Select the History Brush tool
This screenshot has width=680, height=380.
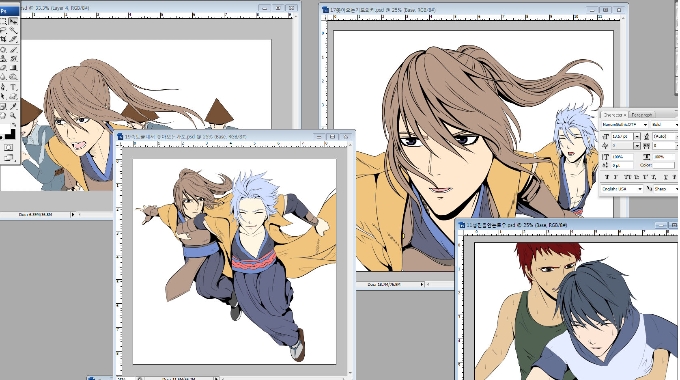point(13,58)
